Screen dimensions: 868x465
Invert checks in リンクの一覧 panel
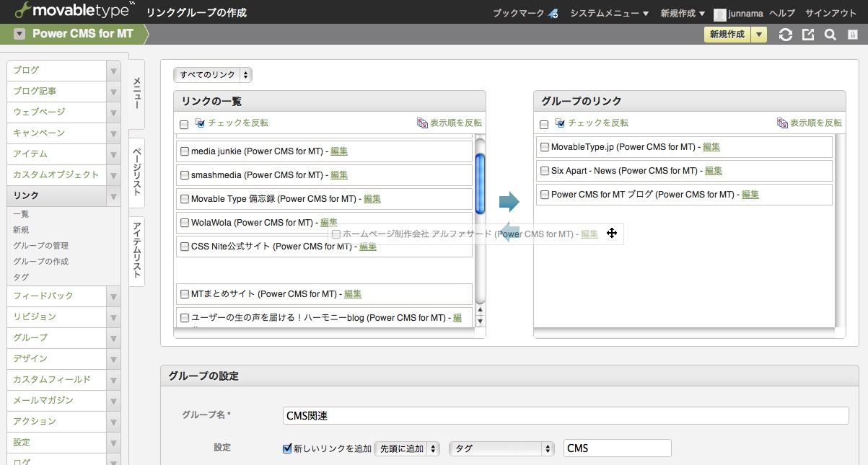click(231, 123)
